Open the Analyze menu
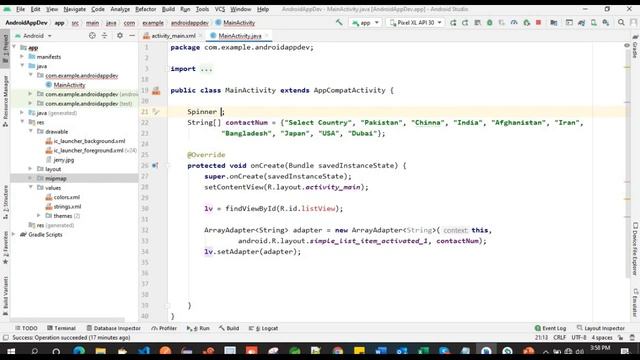640x360 pixels. pos(120,9)
